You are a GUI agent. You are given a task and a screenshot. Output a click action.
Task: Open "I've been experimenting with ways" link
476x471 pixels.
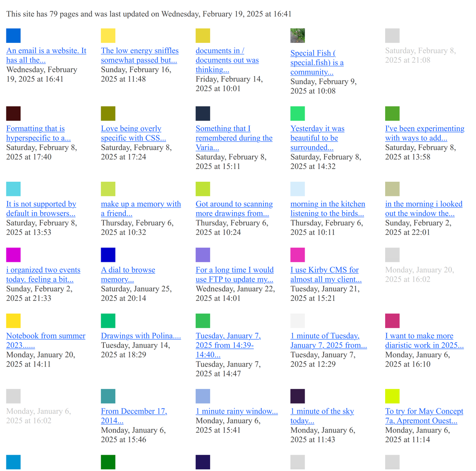424,133
